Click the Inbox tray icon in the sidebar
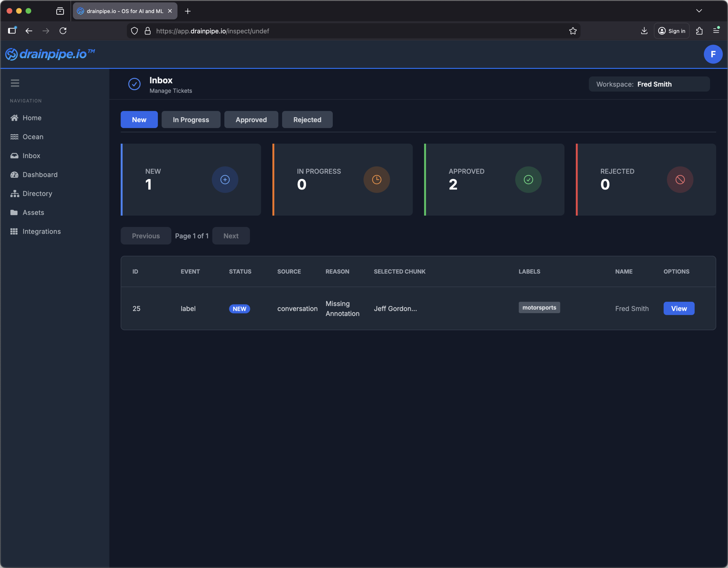 [x=14, y=156]
